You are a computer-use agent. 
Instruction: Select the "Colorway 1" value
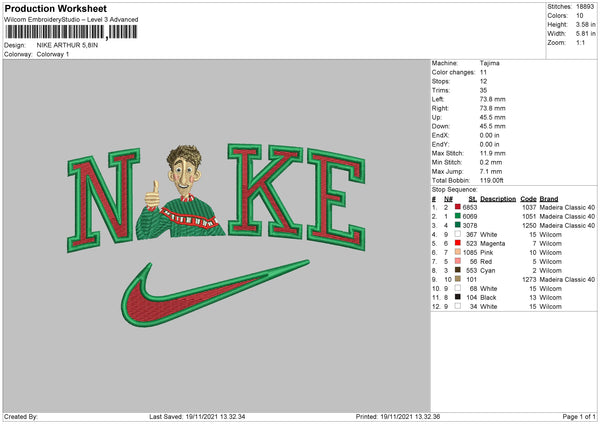point(53,54)
